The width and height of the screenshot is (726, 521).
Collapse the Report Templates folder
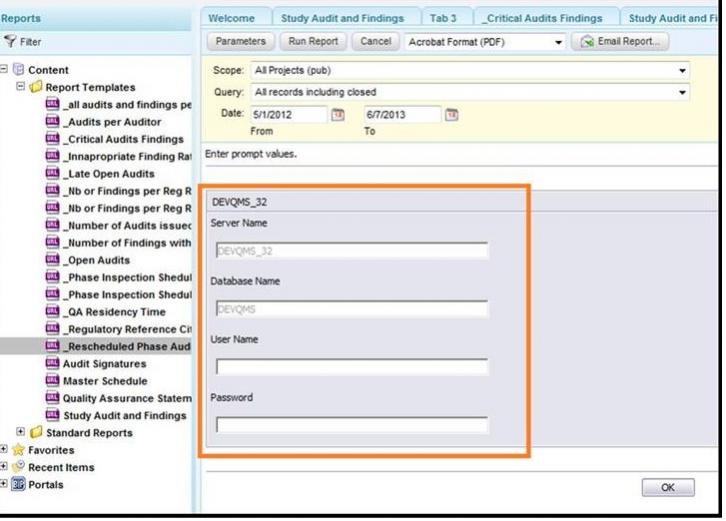20,86
